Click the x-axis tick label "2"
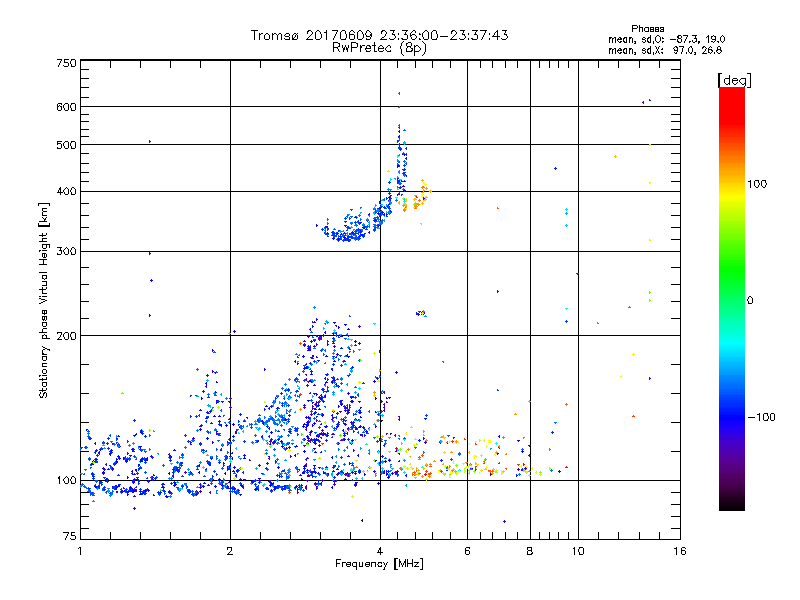This screenshot has width=800, height=600. [x=230, y=551]
